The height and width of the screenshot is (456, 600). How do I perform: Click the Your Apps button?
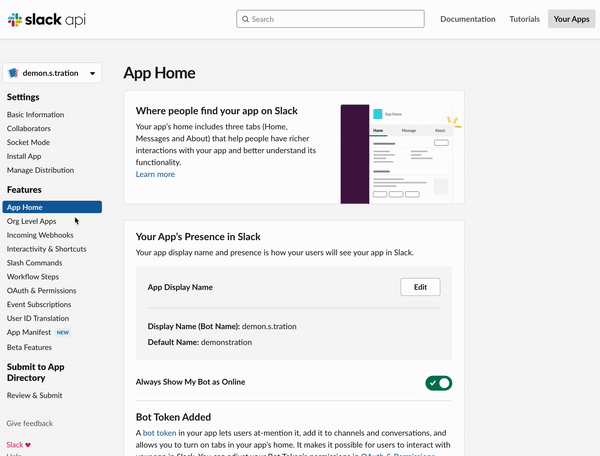(x=571, y=19)
